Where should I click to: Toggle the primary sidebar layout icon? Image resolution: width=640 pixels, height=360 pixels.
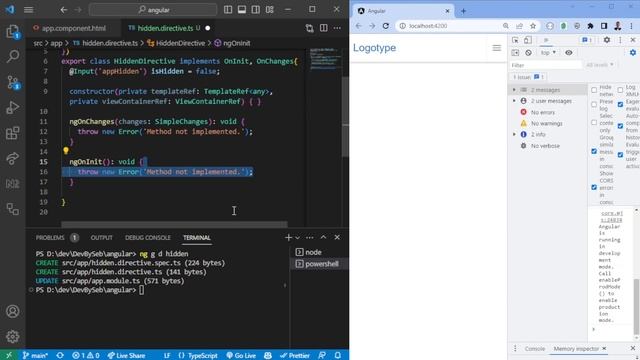(x=228, y=9)
